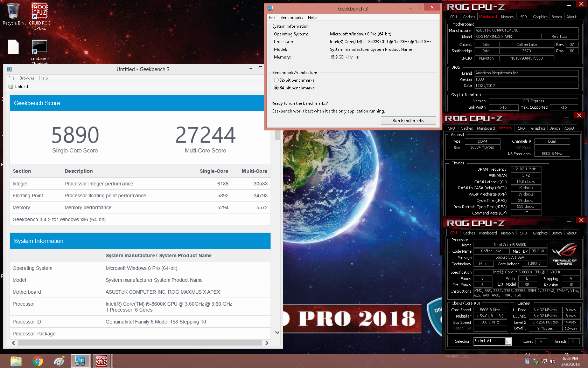The height and width of the screenshot is (368, 588).
Task: Open the Mainboard tab in the middle CPU-Z window
Action: [486, 128]
